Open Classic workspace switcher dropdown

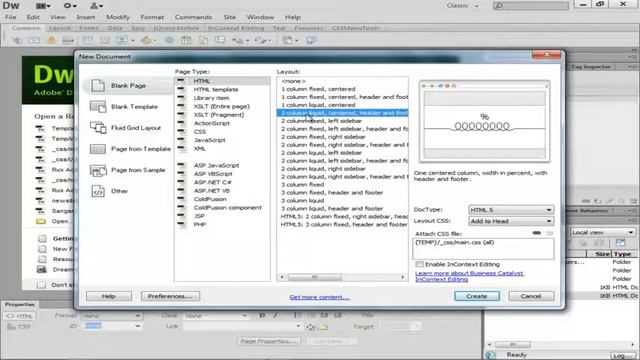pyautogui.click(x=462, y=6)
